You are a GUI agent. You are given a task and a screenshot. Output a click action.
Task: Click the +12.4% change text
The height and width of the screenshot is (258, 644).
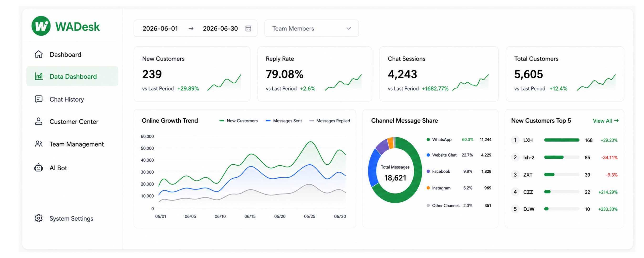[558, 89]
